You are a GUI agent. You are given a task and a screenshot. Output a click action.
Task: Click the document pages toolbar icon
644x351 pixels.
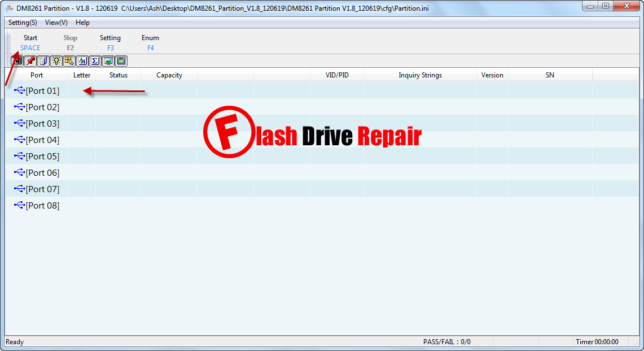43,61
